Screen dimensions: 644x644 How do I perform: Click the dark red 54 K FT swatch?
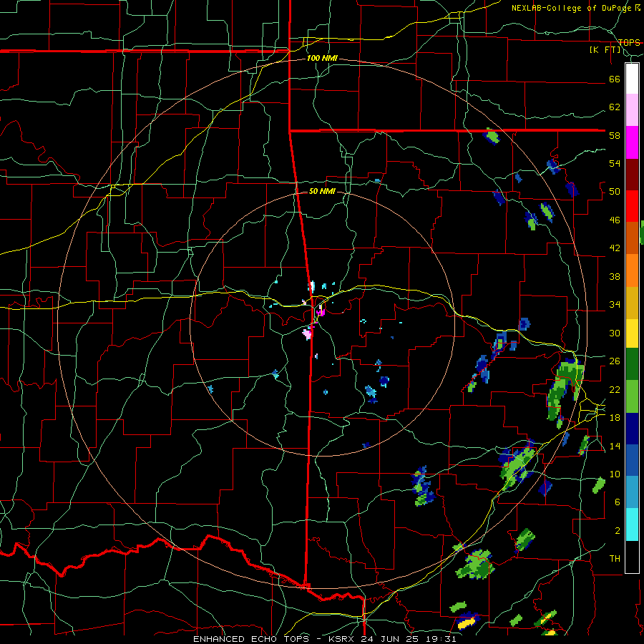(x=632, y=175)
